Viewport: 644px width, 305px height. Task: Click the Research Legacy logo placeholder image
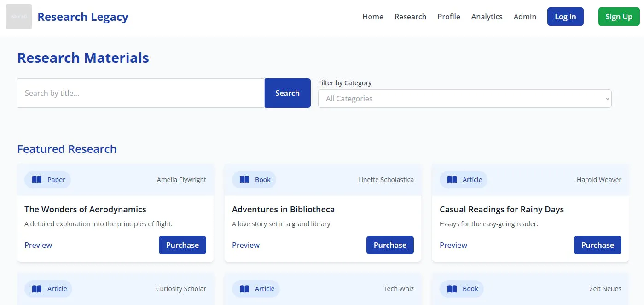pyautogui.click(x=19, y=17)
